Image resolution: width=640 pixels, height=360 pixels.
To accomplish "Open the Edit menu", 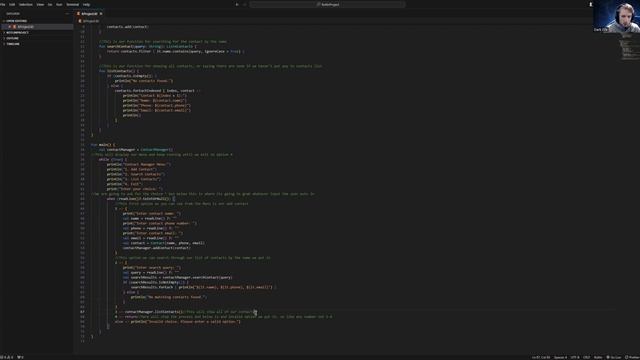I will [12, 4].
